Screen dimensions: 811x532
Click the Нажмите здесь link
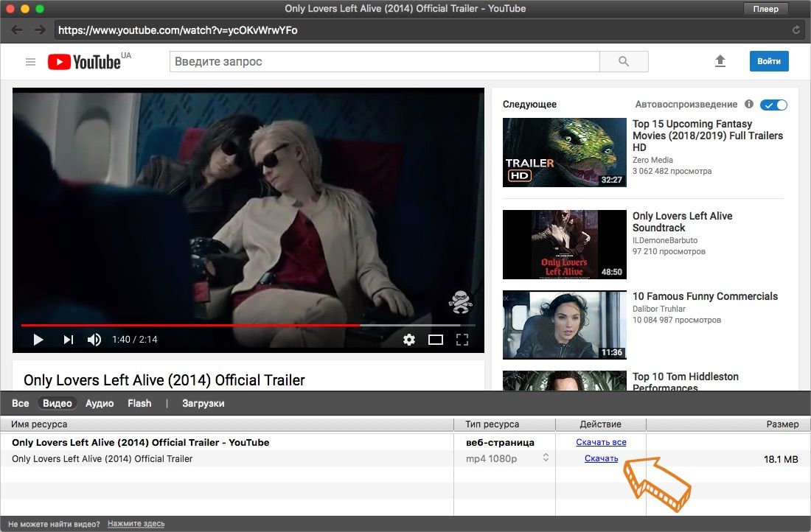[x=136, y=524]
